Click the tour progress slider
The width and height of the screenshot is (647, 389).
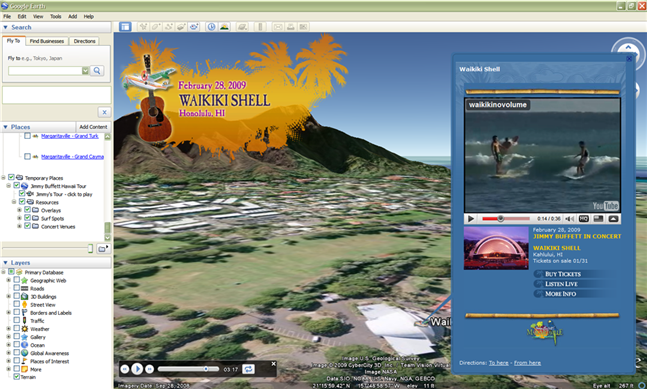[x=188, y=369]
